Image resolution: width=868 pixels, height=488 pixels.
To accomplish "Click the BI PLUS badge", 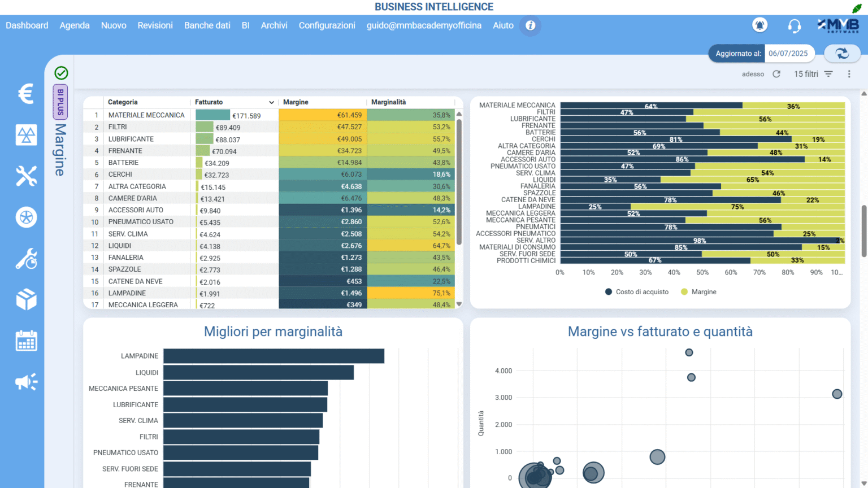I will coord(60,102).
